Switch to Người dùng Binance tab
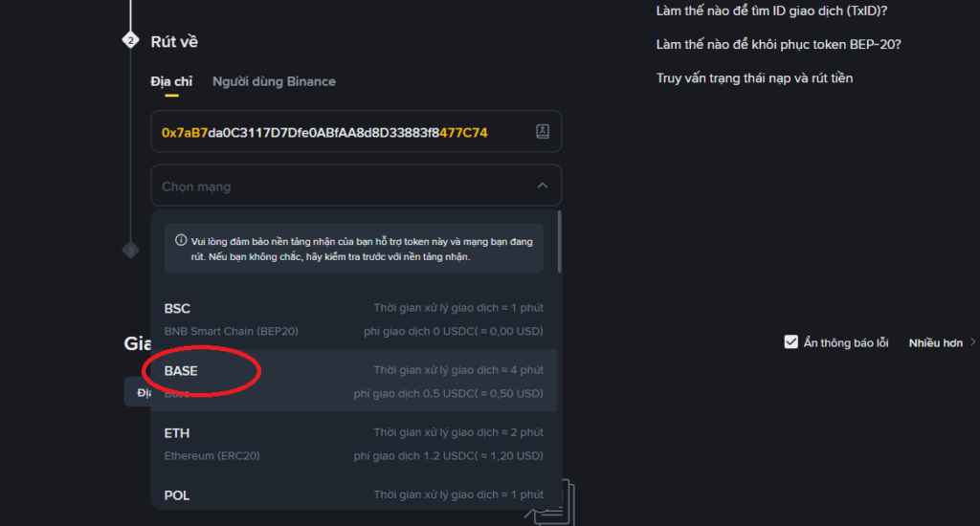The width and height of the screenshot is (980, 526). (x=274, y=81)
